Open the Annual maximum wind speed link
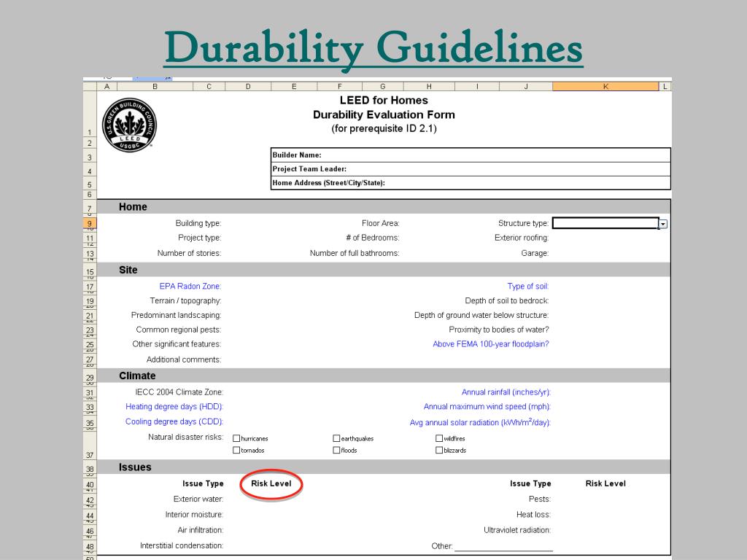747x560 pixels. 487,407
